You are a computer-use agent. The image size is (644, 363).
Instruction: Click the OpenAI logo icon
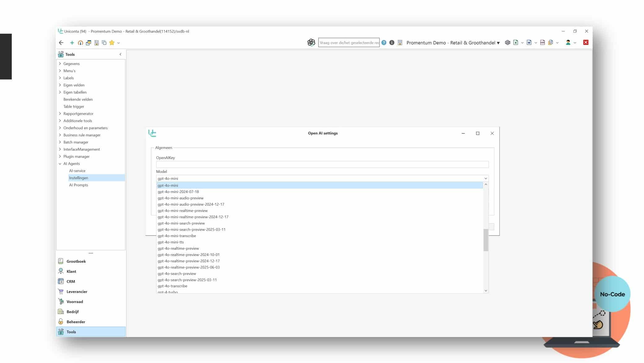(x=311, y=42)
